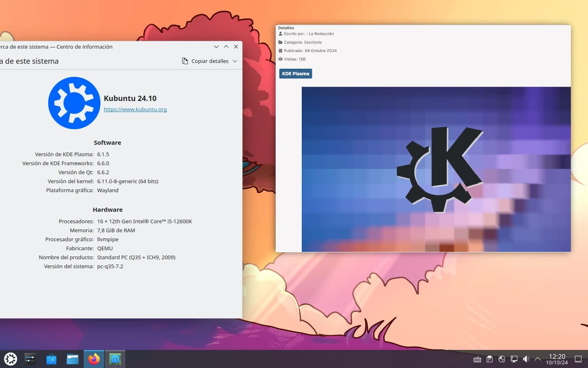The image size is (588, 368).
Task: Click the KDE Plasma tag button
Action: tap(295, 74)
